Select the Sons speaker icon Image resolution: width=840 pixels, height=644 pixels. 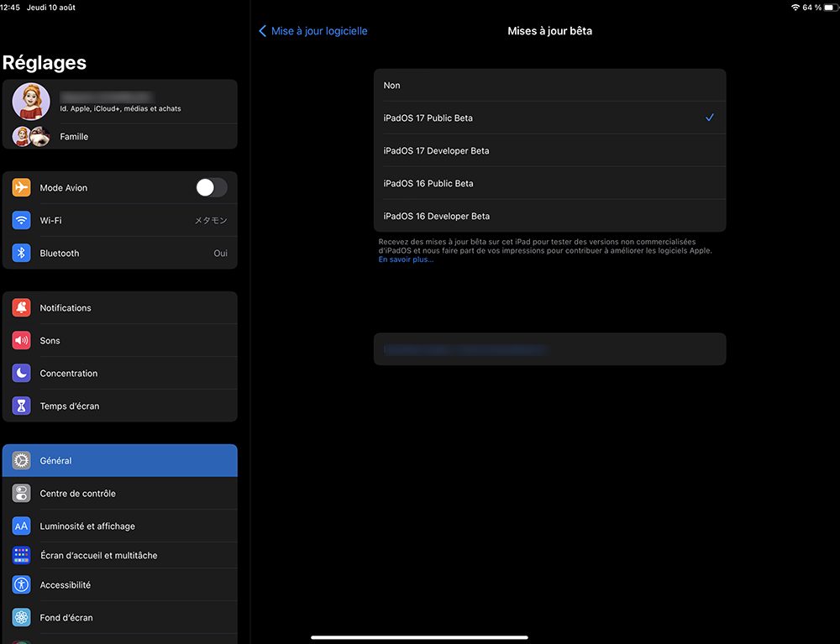[21, 340]
